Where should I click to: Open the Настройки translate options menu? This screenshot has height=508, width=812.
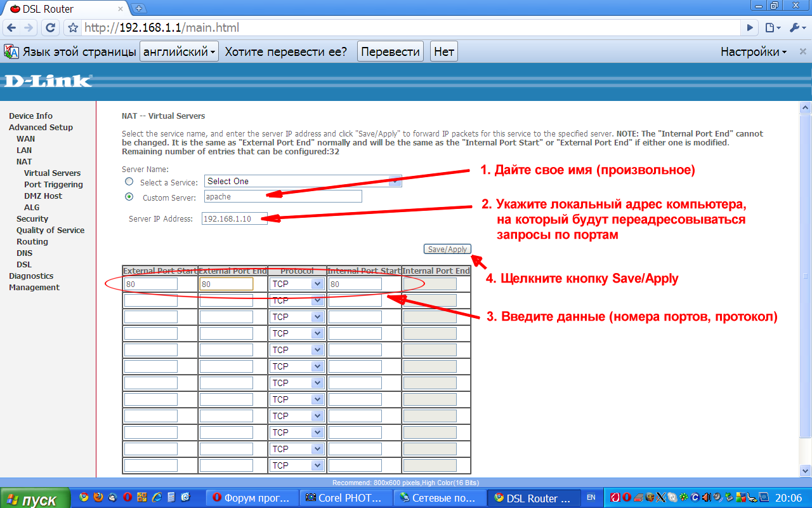[753, 52]
